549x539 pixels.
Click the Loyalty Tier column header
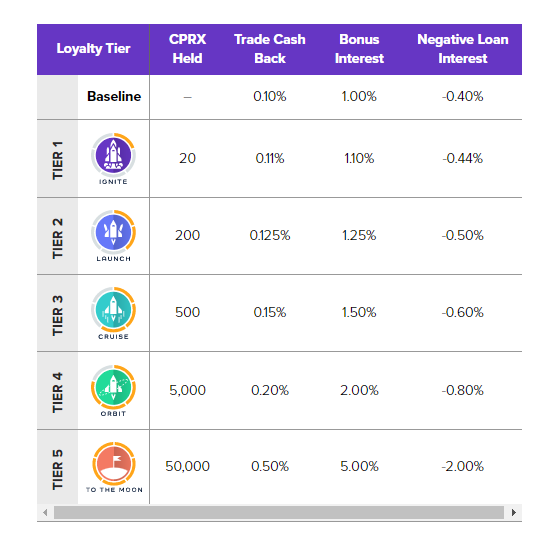93,49
